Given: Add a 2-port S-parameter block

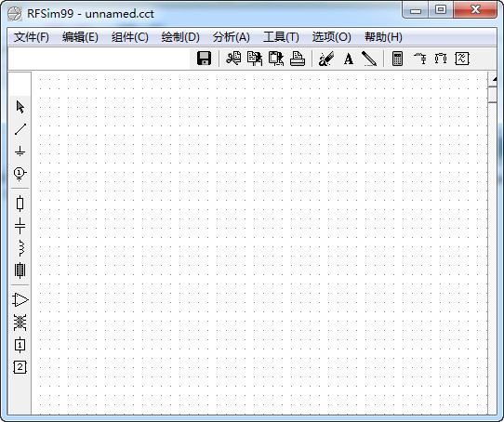Looking at the screenshot, I should (20, 367).
